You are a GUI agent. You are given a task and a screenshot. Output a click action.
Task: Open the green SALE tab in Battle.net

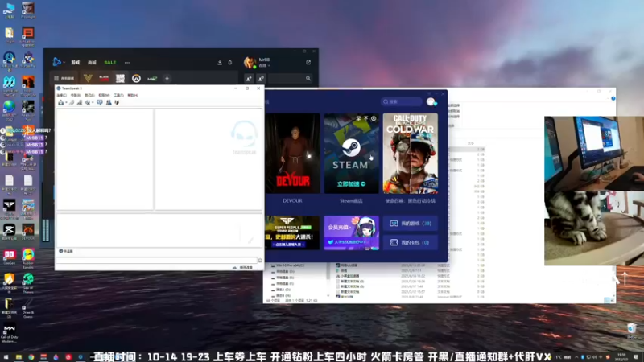click(110, 63)
